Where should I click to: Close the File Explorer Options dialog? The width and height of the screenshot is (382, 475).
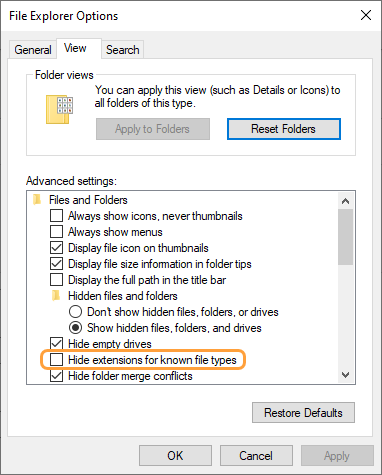(366, 15)
